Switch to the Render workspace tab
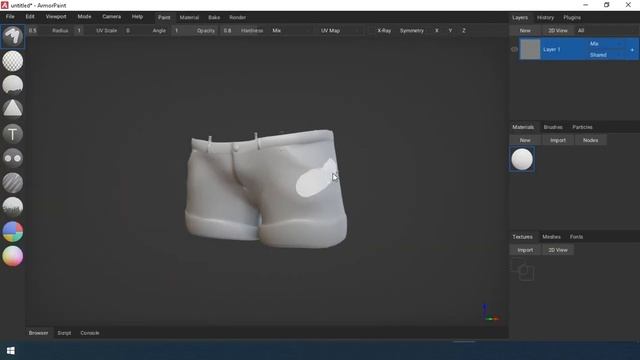 tap(237, 18)
